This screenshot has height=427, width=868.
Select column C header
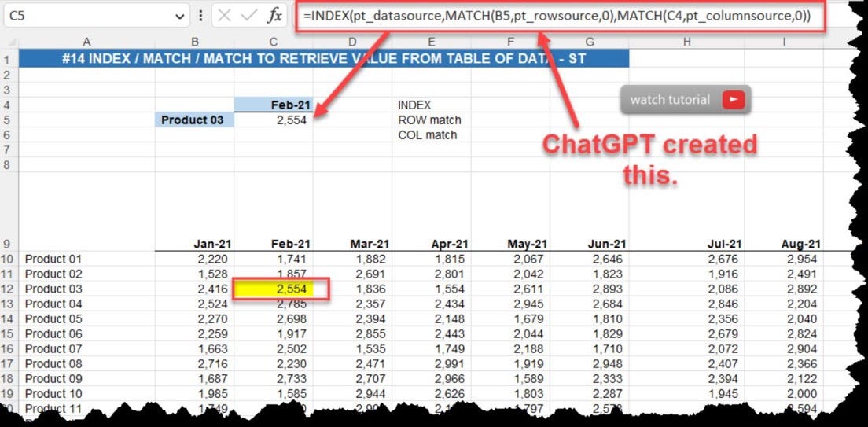coord(274,42)
